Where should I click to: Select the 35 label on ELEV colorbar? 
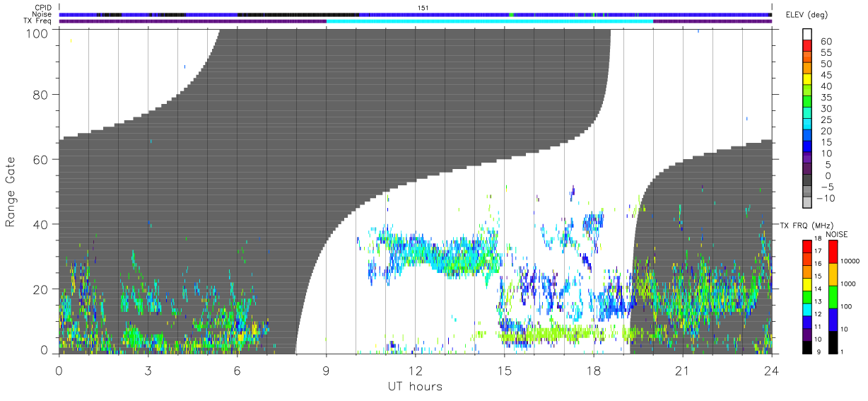click(826, 98)
